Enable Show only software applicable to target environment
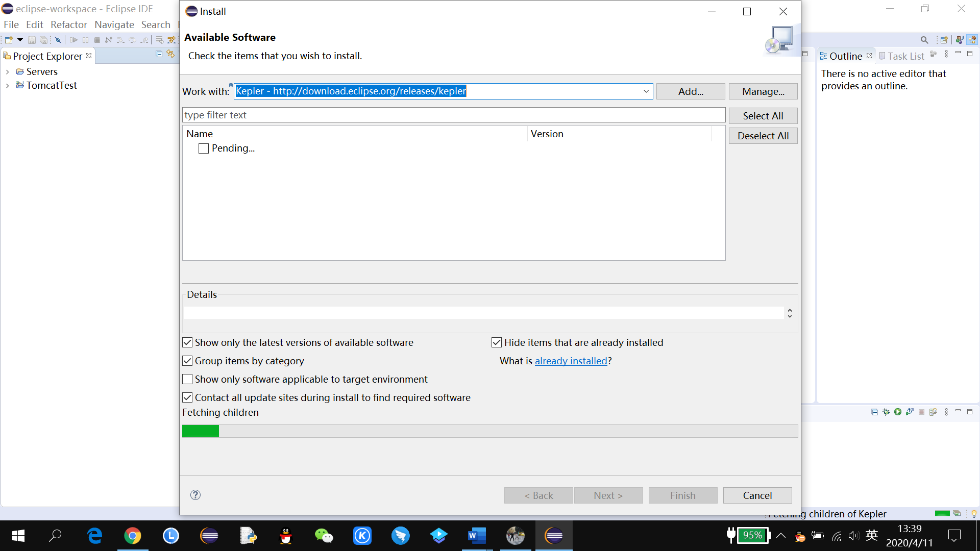This screenshot has height=551, width=980. click(x=187, y=379)
